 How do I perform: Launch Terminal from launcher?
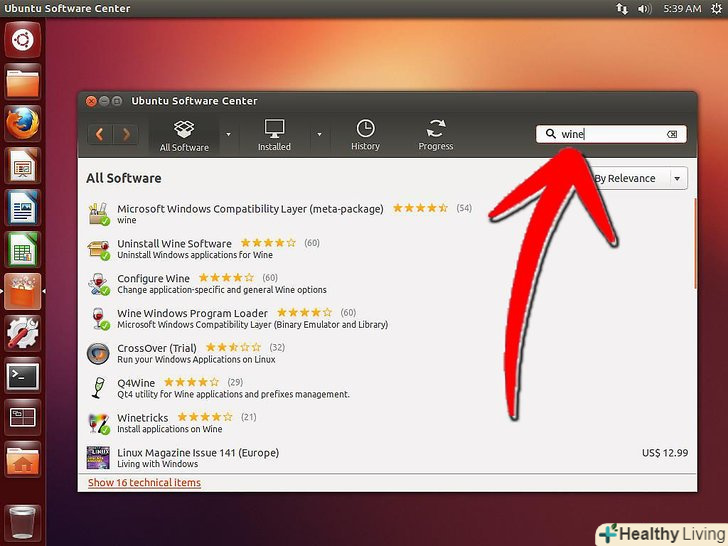[22, 375]
